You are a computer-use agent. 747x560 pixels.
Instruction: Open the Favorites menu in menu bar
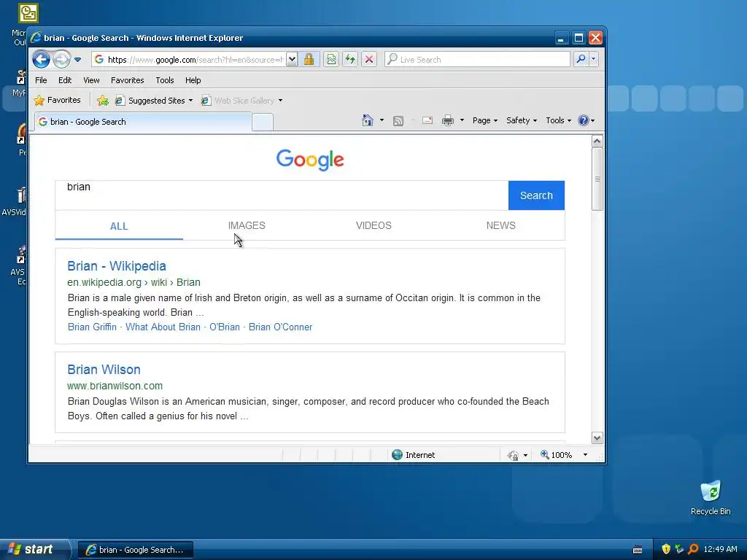(x=127, y=80)
